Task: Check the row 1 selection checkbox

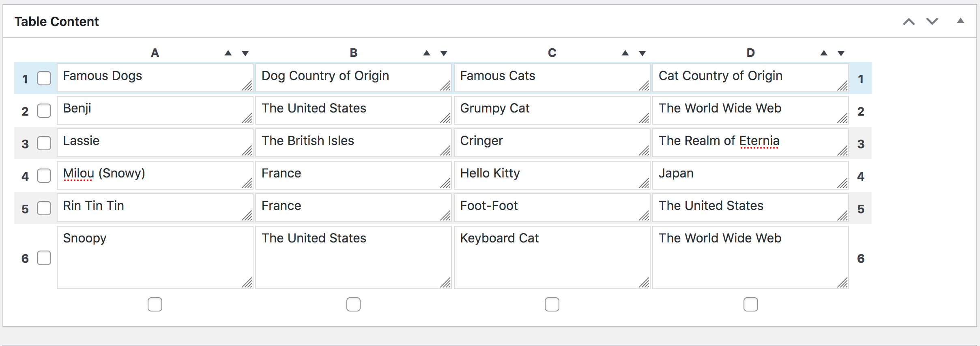Action: pyautogui.click(x=44, y=78)
